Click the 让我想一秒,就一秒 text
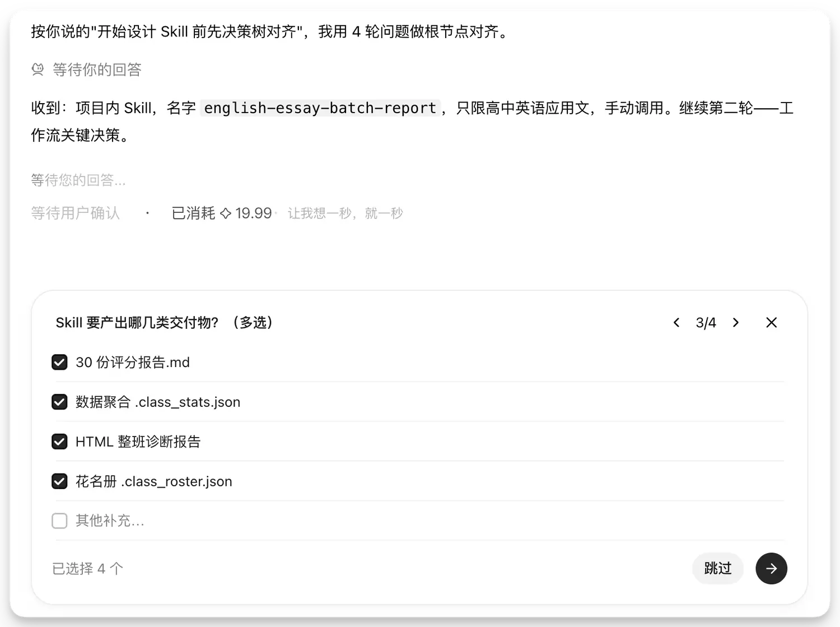The image size is (840, 627). (346, 213)
